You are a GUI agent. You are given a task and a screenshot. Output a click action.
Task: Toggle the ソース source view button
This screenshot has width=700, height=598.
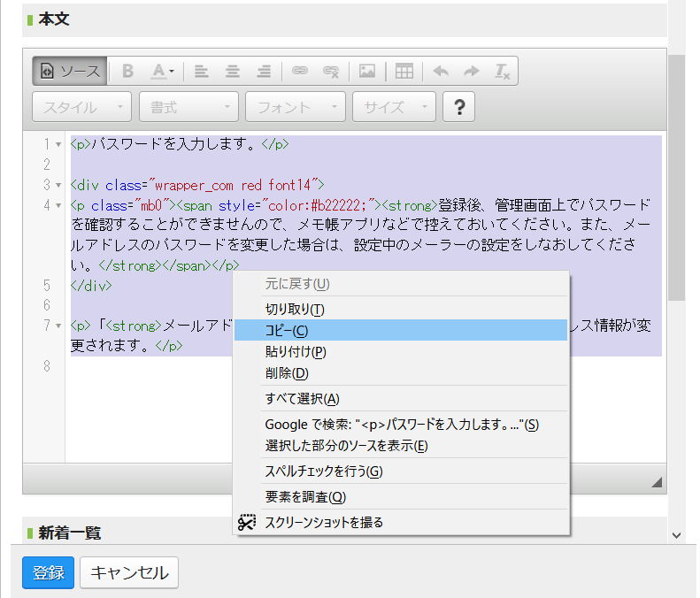tap(70, 71)
